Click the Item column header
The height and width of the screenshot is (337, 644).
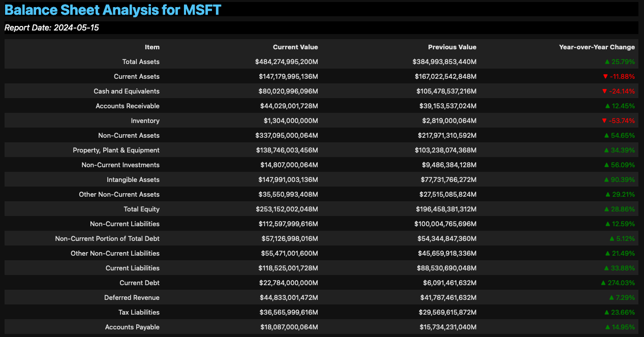(x=152, y=47)
